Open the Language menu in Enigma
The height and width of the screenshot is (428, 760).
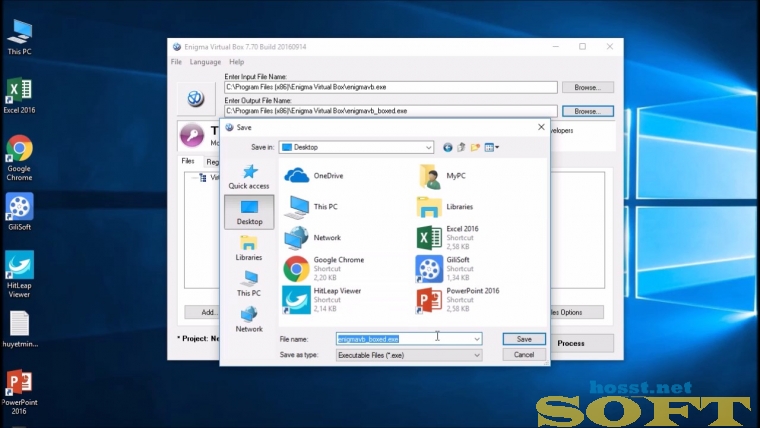coord(205,62)
